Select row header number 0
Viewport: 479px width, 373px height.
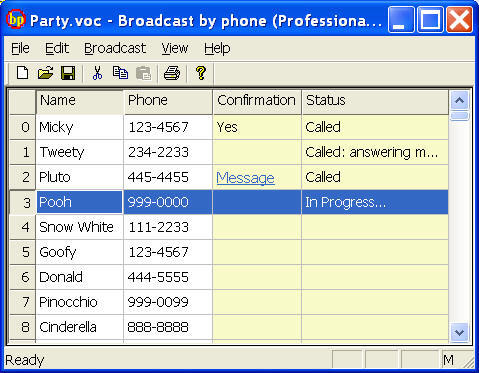tap(22, 127)
